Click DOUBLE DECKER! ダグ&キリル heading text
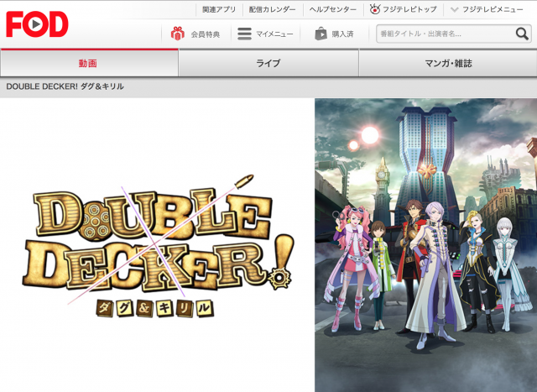This screenshot has height=392, width=537. point(65,86)
